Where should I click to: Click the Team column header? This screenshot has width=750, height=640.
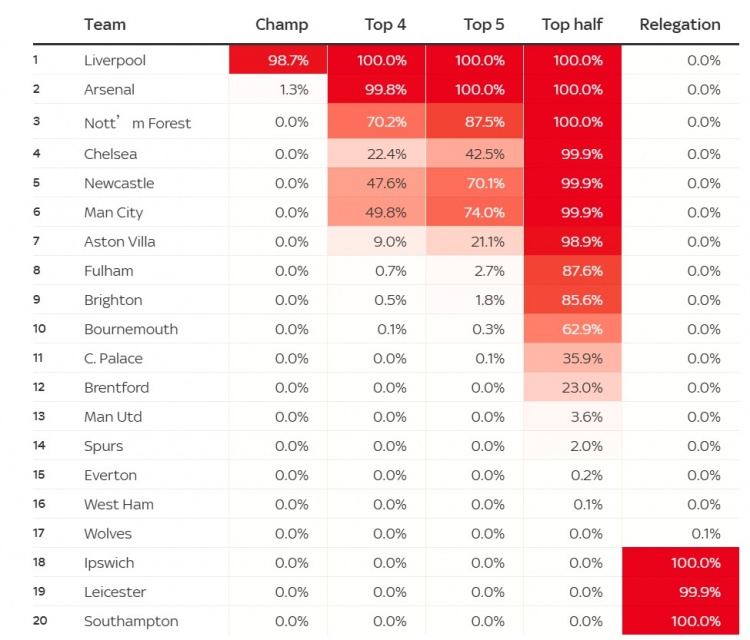tap(105, 24)
